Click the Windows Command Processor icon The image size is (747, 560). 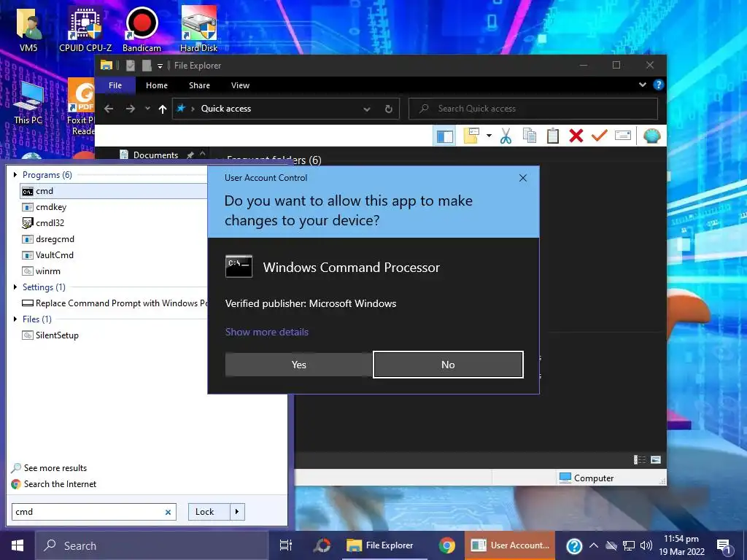239,267
